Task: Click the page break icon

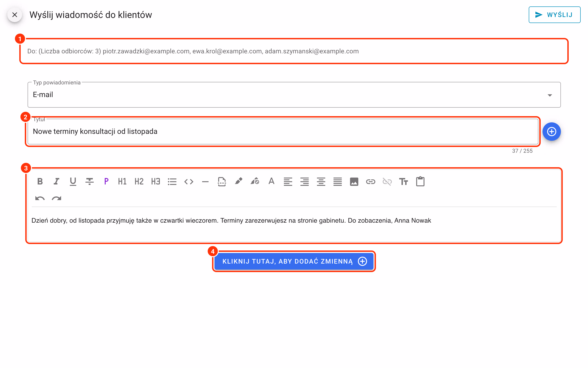Action: [x=222, y=181]
